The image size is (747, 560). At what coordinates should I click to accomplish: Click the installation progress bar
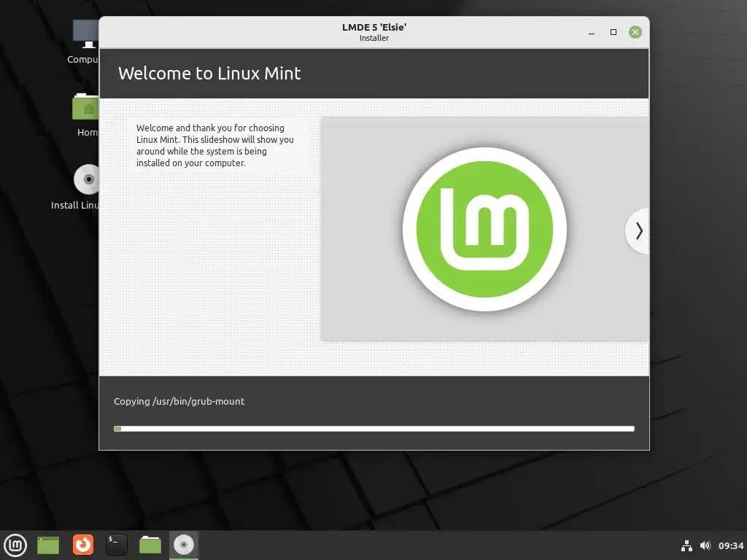(374, 429)
